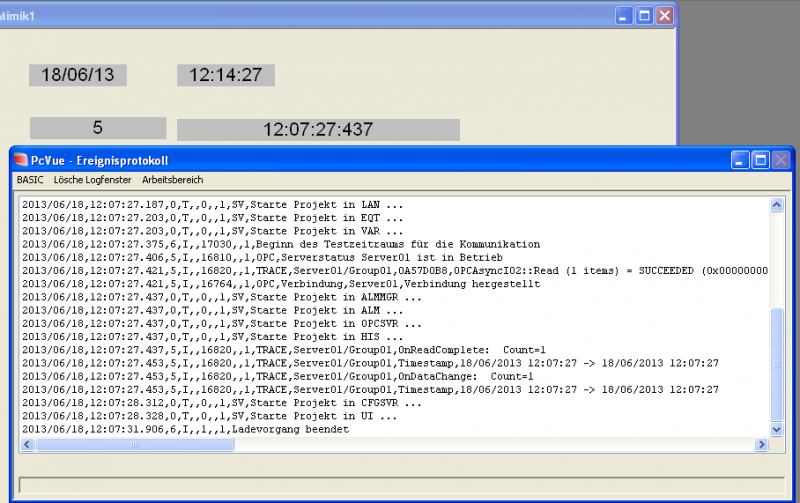
Task: Click the time field 12:14:27 in Mimik1
Action: pyautogui.click(x=226, y=75)
